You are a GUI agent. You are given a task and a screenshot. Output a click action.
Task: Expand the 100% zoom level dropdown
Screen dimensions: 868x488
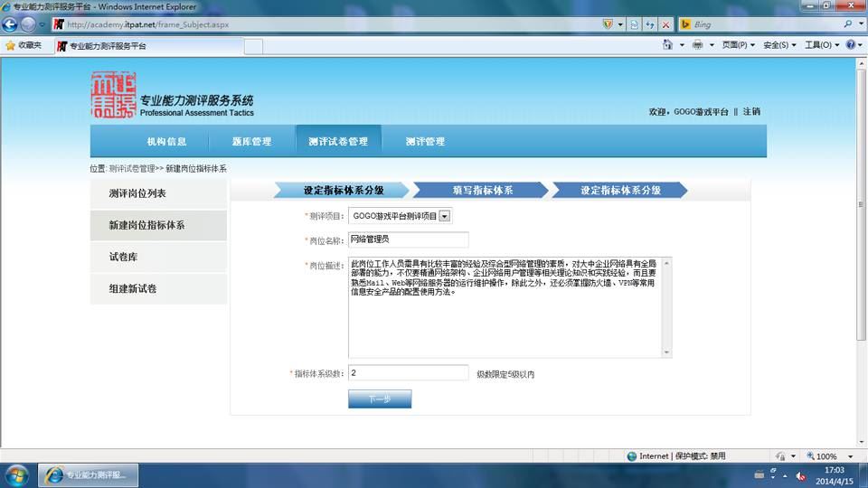coord(851,456)
